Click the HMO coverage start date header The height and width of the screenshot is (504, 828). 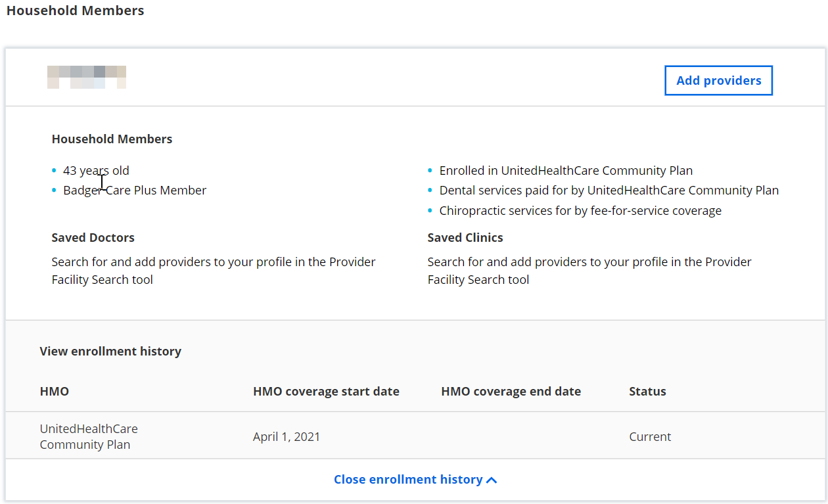pyautogui.click(x=326, y=392)
